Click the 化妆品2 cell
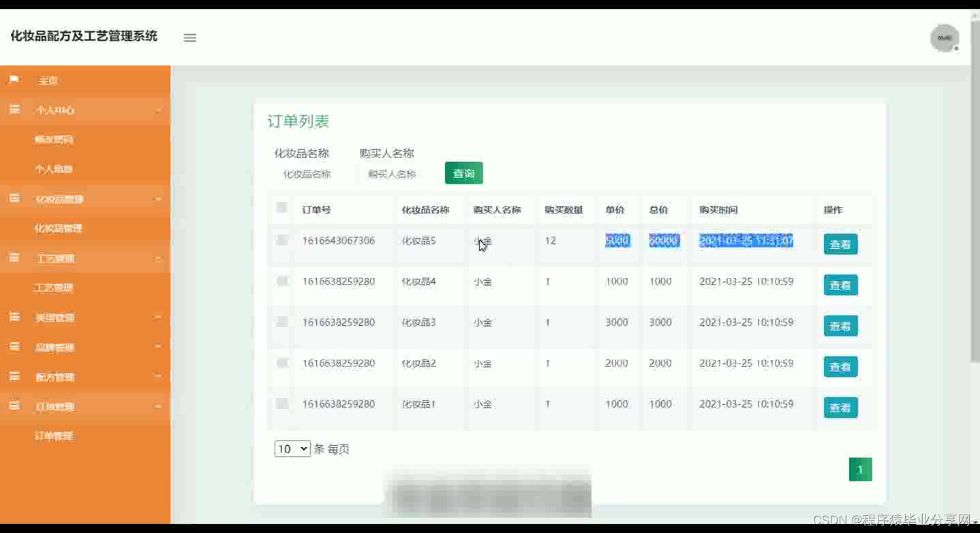980x533 pixels. (419, 363)
